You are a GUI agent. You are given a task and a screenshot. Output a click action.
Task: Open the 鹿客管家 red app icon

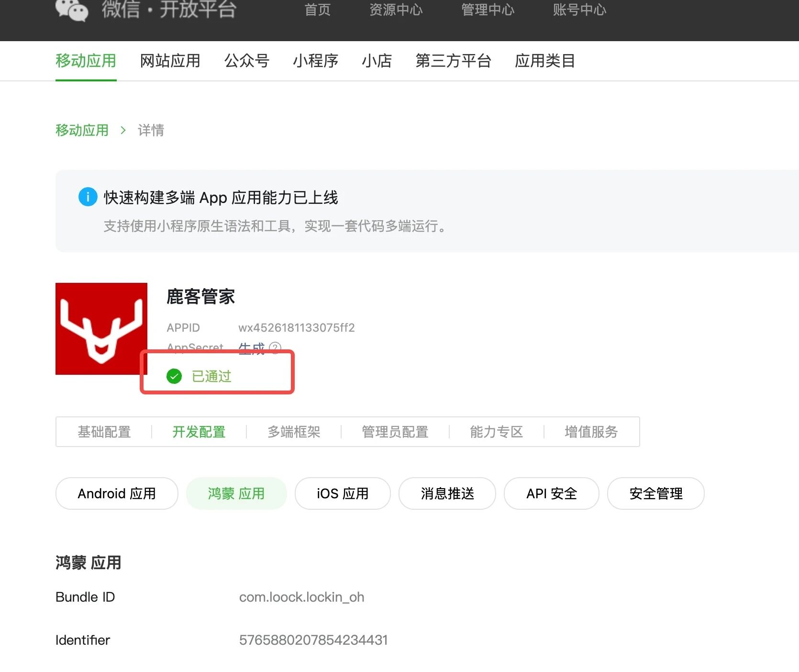[x=101, y=329]
